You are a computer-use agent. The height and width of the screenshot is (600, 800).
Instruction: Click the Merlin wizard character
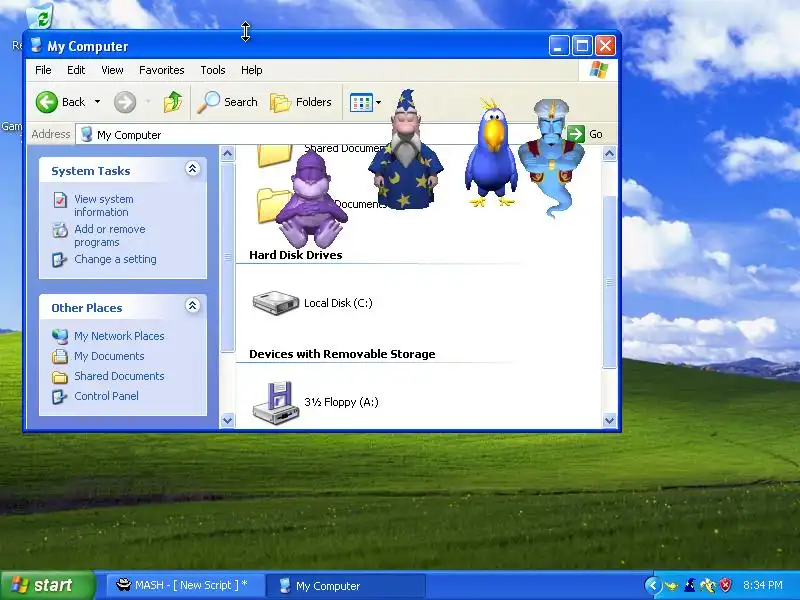pyautogui.click(x=406, y=149)
